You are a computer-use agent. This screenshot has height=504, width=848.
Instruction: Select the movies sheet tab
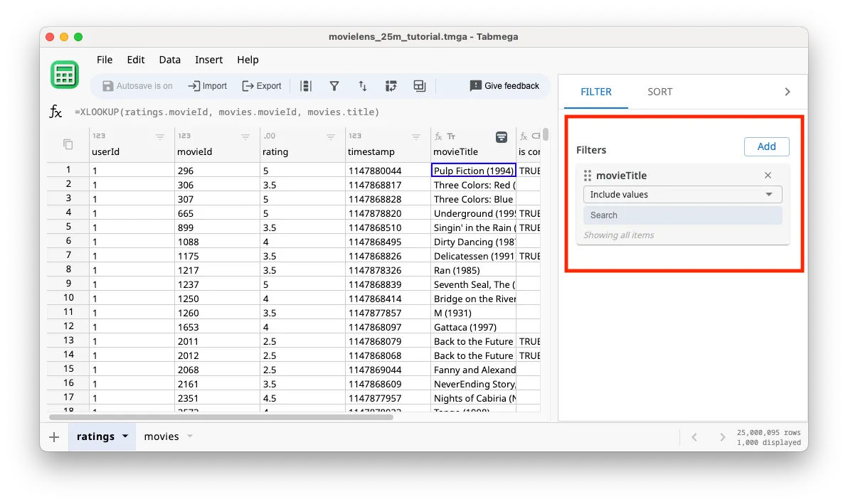161,436
